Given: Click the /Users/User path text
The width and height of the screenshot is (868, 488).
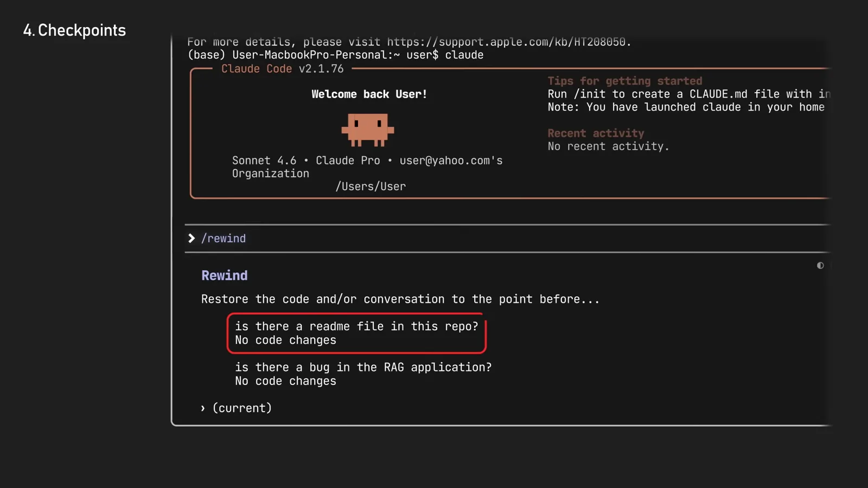Looking at the screenshot, I should 371,187.
